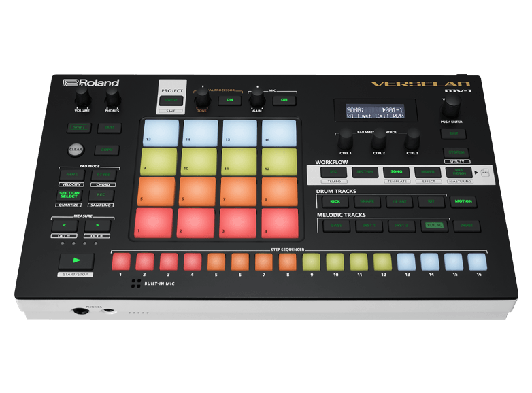Click the CTRL 2 knob
This screenshot has width=532, height=393.
pyautogui.click(x=379, y=138)
